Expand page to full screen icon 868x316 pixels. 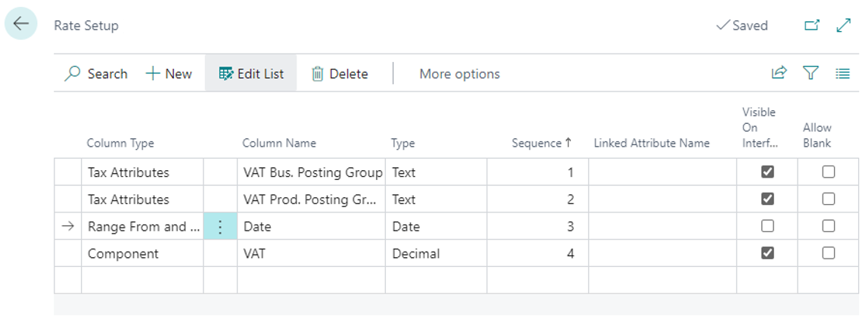(x=844, y=25)
